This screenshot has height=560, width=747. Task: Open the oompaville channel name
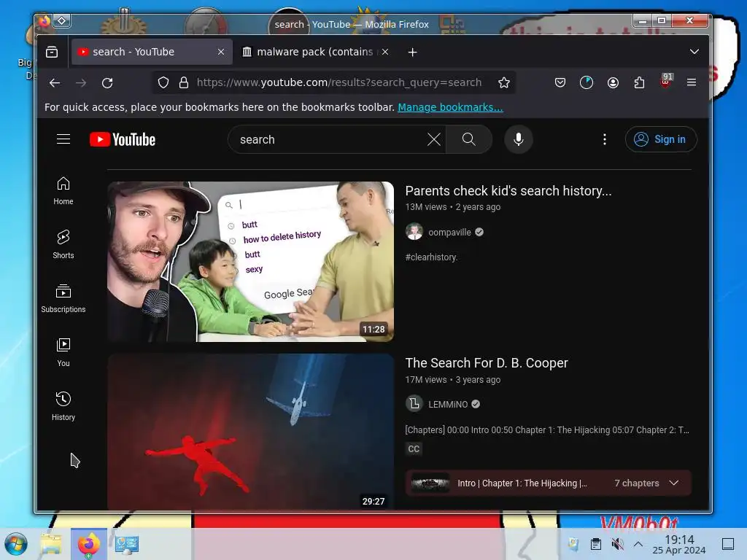pyautogui.click(x=449, y=233)
